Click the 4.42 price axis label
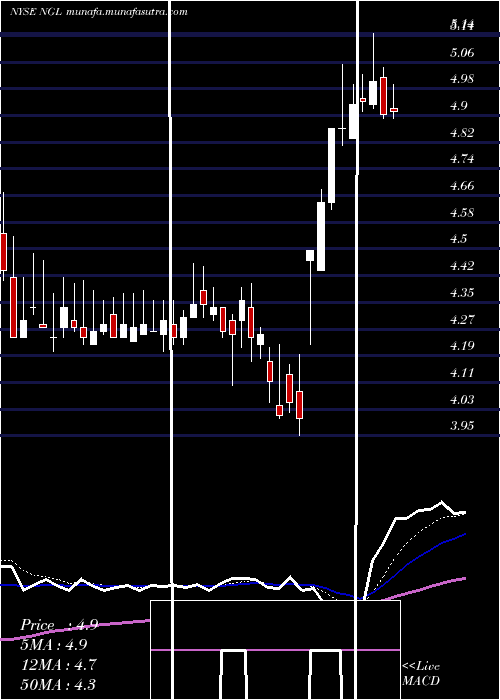Image resolution: width=500 pixels, height=700 pixels. coord(462,266)
